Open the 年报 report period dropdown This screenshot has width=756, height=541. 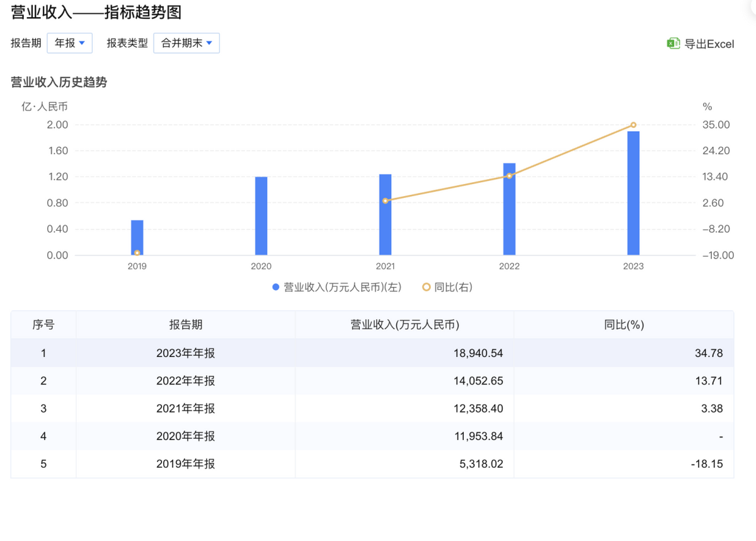click(x=70, y=43)
